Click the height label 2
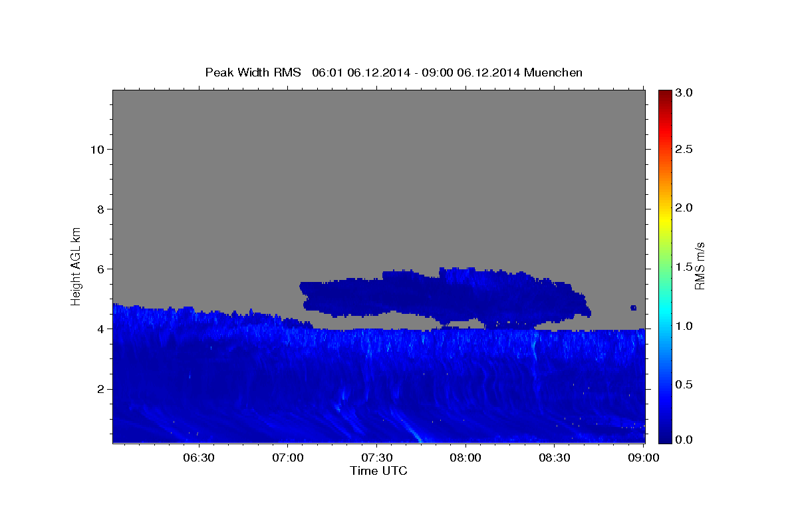 point(99,388)
